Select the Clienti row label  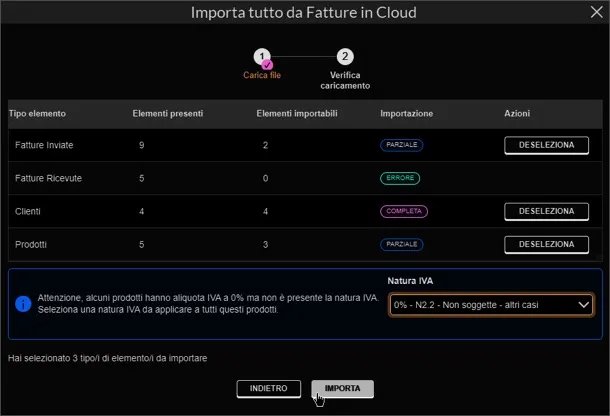28,211
